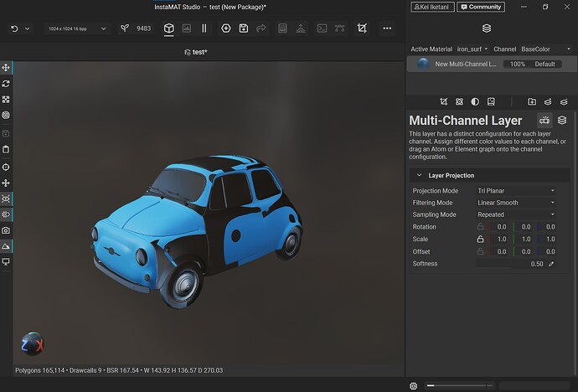
Task: Select the 3D cube viewport icon
Action: pos(168,28)
